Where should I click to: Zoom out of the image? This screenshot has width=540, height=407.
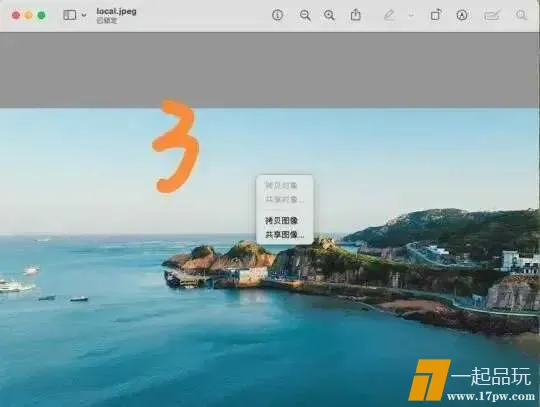click(x=305, y=15)
